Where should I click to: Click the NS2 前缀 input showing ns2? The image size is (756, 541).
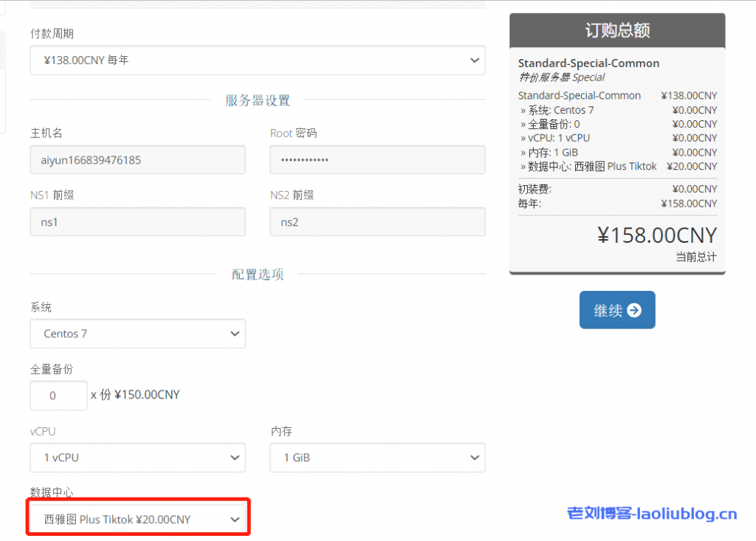pyautogui.click(x=377, y=221)
